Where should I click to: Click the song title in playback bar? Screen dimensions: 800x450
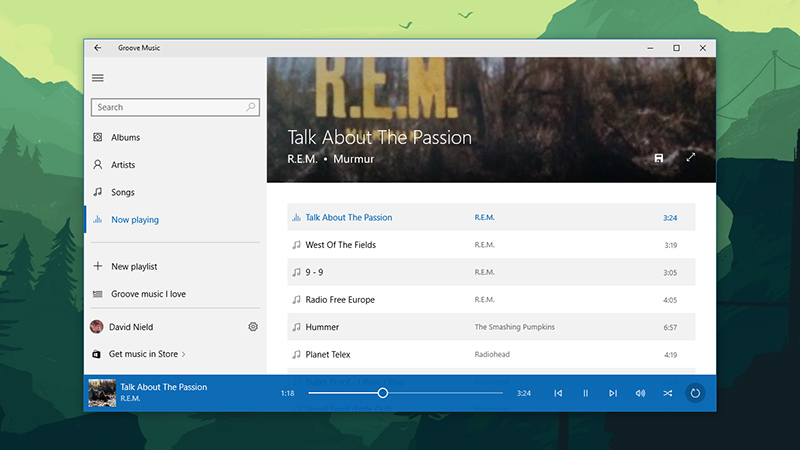click(x=164, y=387)
